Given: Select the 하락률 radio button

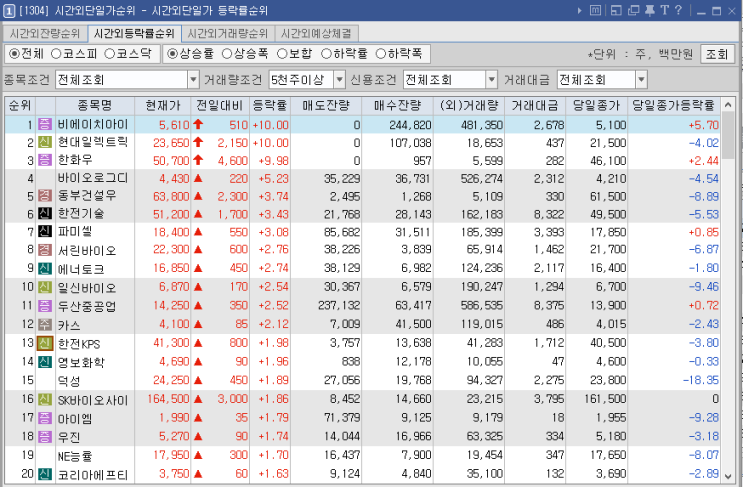Looking at the screenshot, I should tap(326, 54).
